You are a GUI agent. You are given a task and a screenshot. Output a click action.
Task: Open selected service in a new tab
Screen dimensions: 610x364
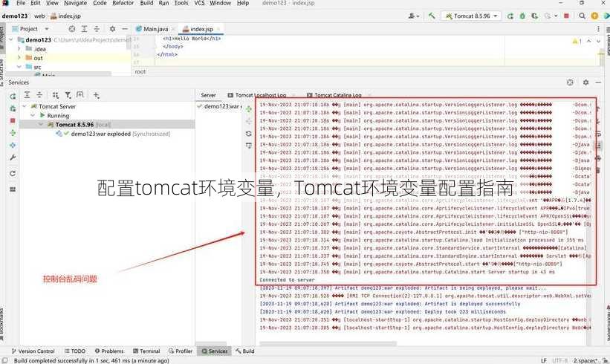[x=80, y=95]
